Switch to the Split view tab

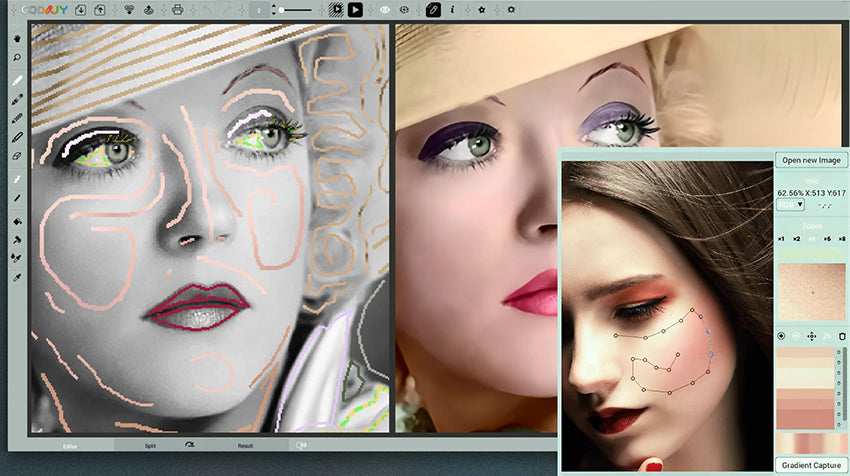pyautogui.click(x=149, y=445)
